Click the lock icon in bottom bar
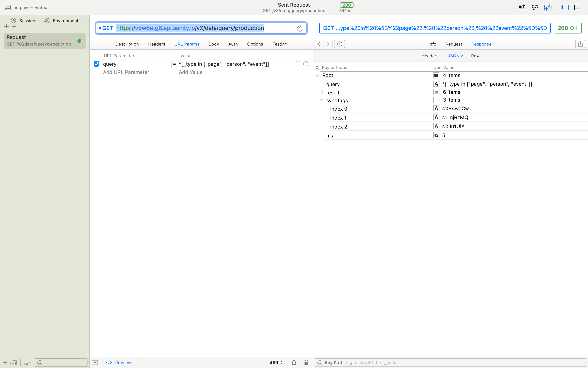 [306, 362]
